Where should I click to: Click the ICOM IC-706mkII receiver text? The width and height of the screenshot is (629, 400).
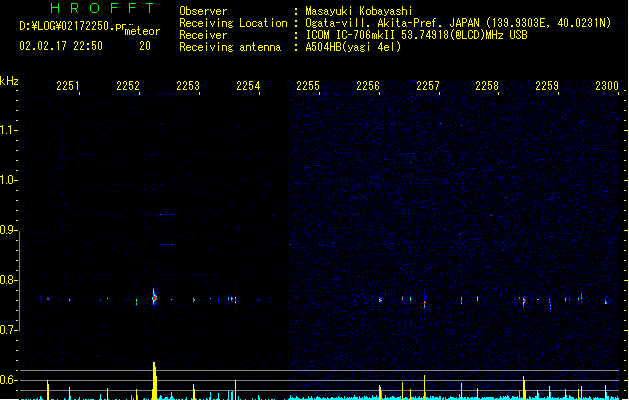416,35
